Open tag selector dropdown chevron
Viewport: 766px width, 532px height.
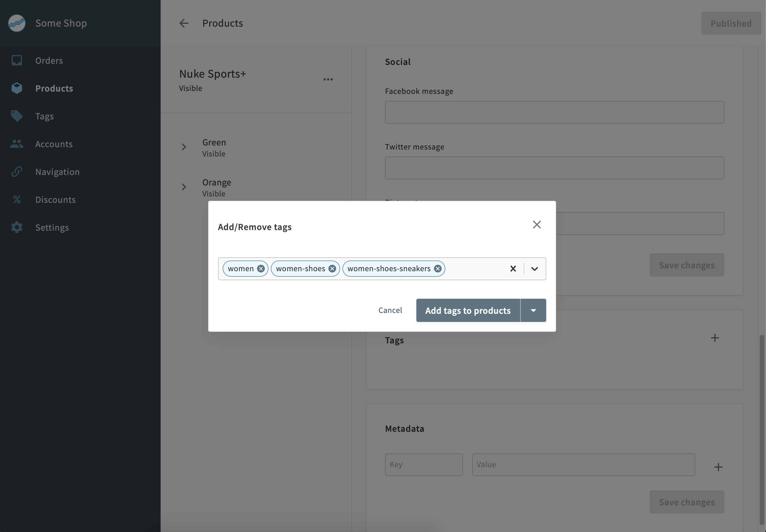535,269
